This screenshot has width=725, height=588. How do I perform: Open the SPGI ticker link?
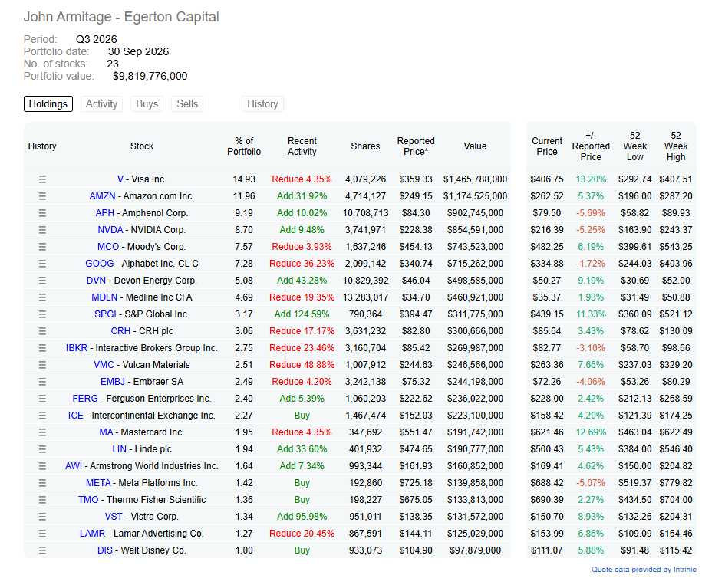pyautogui.click(x=105, y=314)
